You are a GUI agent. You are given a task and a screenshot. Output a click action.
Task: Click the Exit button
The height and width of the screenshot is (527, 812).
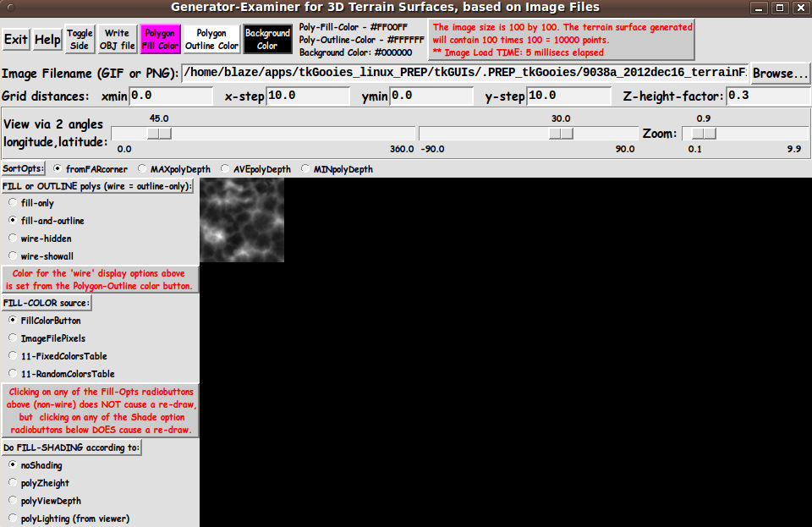[x=15, y=40]
